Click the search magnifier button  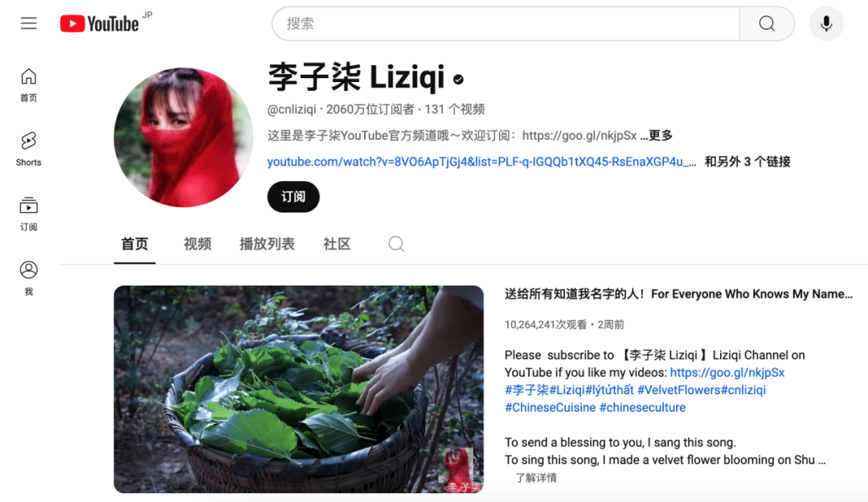point(767,24)
